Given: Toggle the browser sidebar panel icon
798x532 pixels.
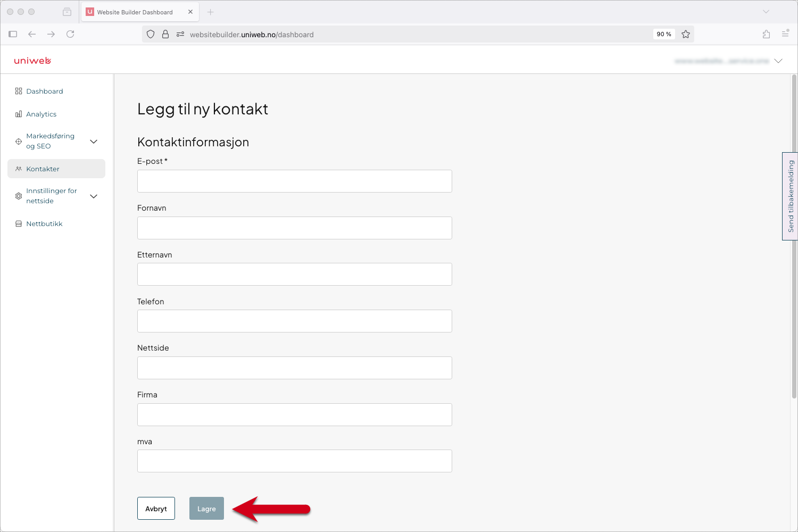Looking at the screenshot, I should click(x=13, y=34).
